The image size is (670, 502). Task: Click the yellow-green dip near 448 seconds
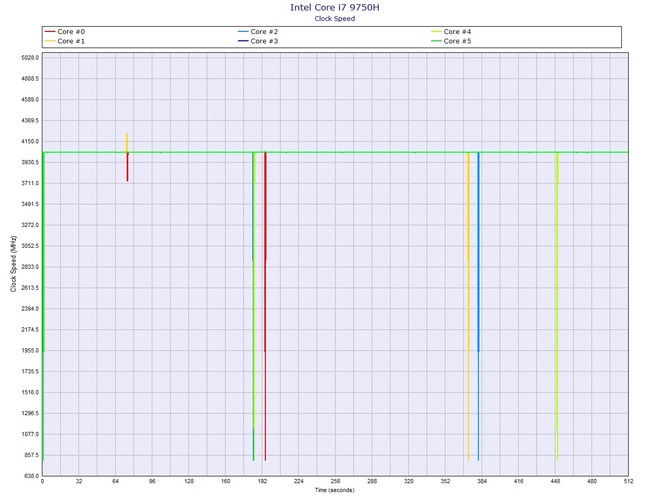557,306
